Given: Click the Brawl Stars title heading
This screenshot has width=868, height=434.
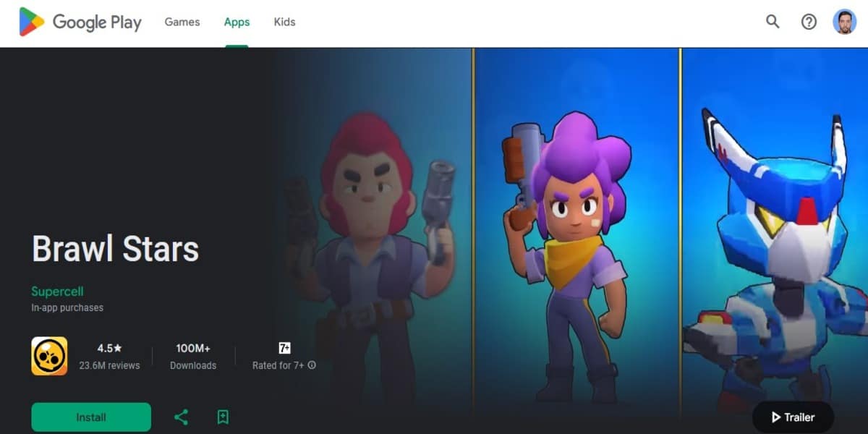Looking at the screenshot, I should coord(116,249).
